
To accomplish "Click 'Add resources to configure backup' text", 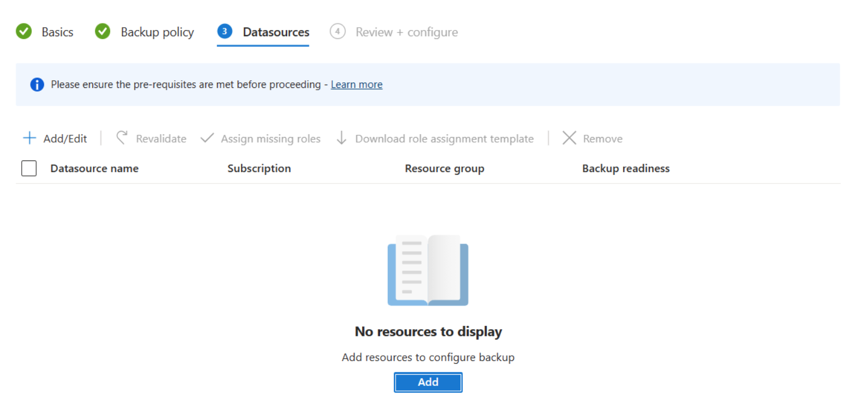I will click(428, 358).
